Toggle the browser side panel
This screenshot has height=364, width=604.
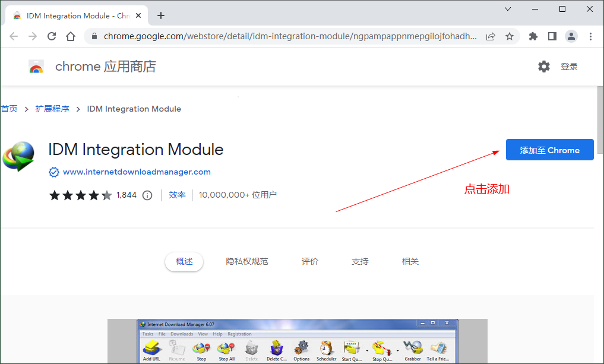(x=552, y=36)
